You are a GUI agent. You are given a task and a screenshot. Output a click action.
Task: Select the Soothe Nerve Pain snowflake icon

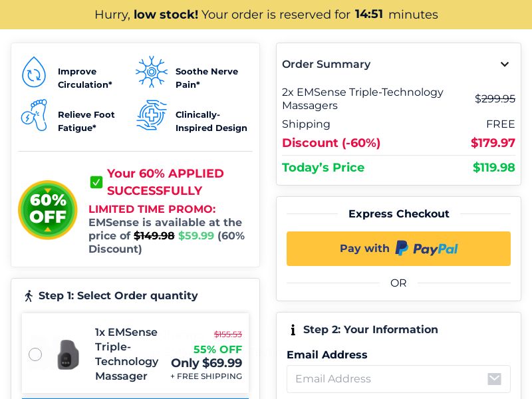[152, 72]
